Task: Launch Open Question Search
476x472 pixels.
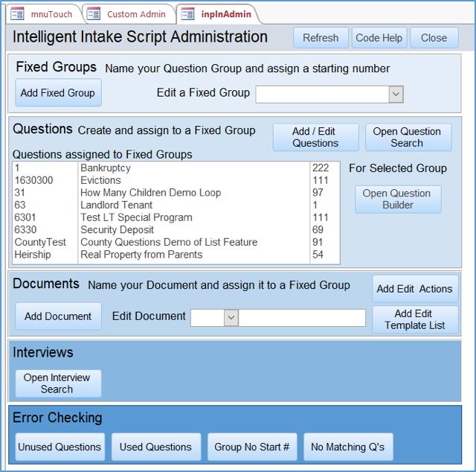Action: (x=407, y=137)
